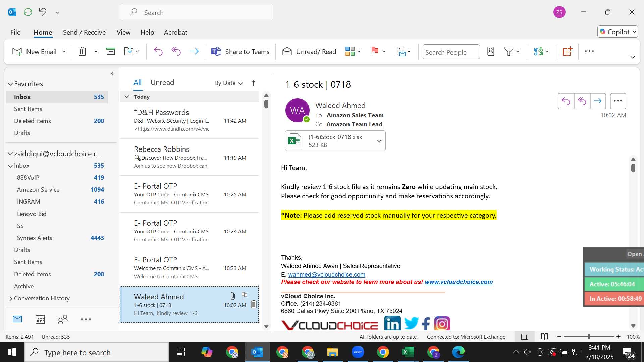
Task: Toggle flag on Waleed Ahmed message
Action: tap(244, 296)
